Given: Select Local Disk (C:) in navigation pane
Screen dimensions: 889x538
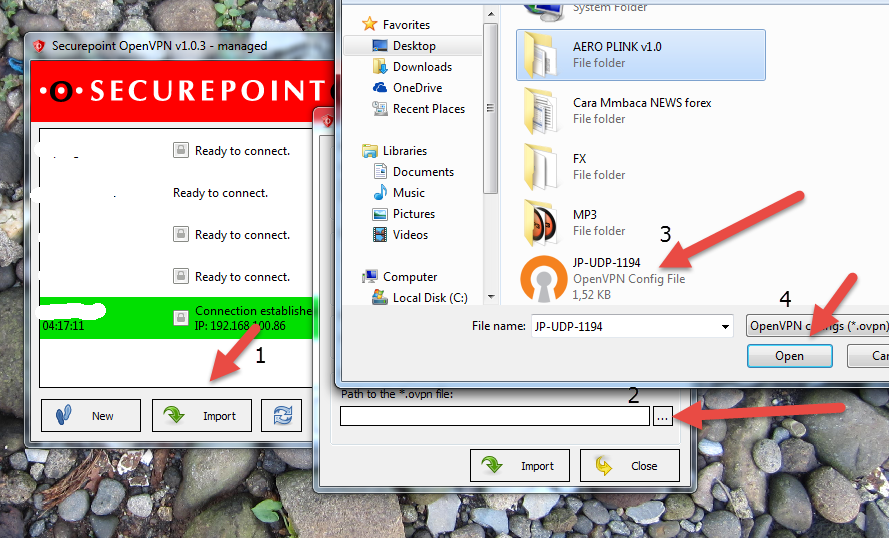Looking at the screenshot, I should tap(420, 298).
